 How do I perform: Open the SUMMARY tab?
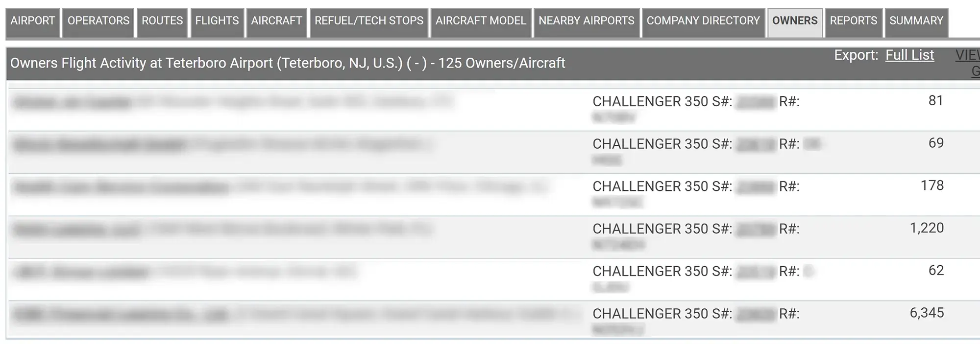[x=916, y=21]
